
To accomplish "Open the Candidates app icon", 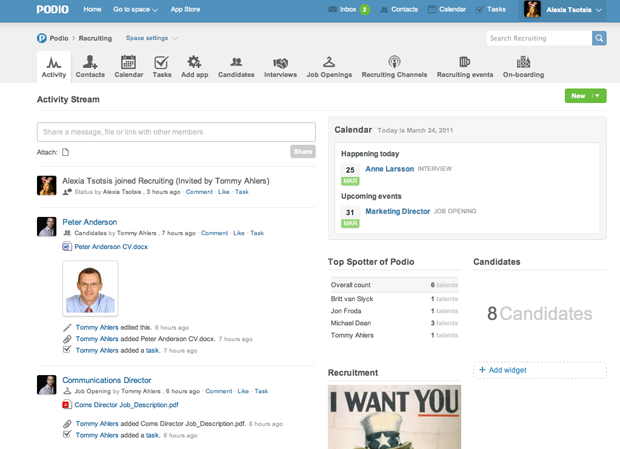I will [236, 63].
